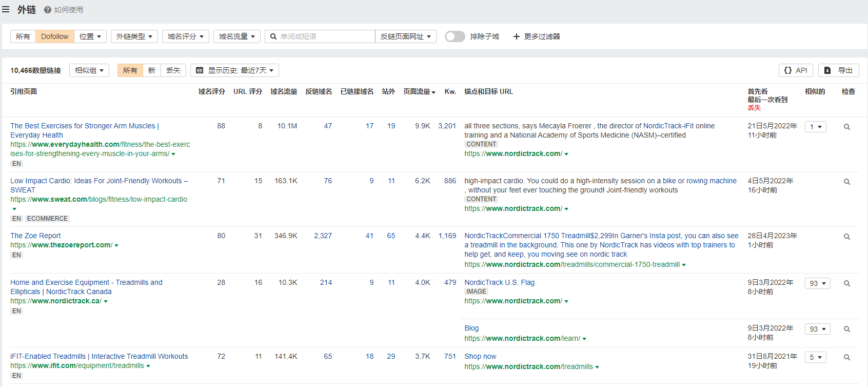This screenshot has height=387, width=868.
Task: Click the 10,466数量链接 count text
Action: (x=35, y=70)
